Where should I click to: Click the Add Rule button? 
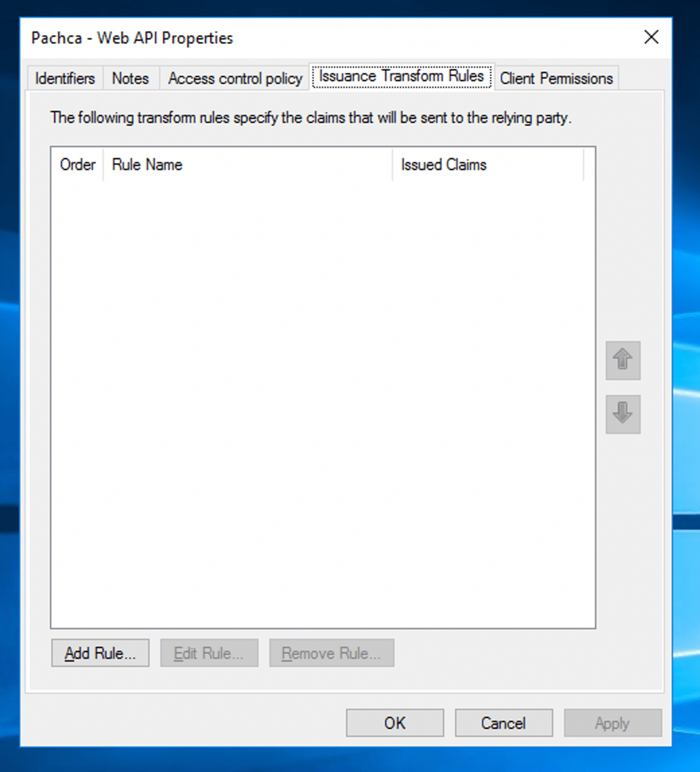tap(100, 653)
